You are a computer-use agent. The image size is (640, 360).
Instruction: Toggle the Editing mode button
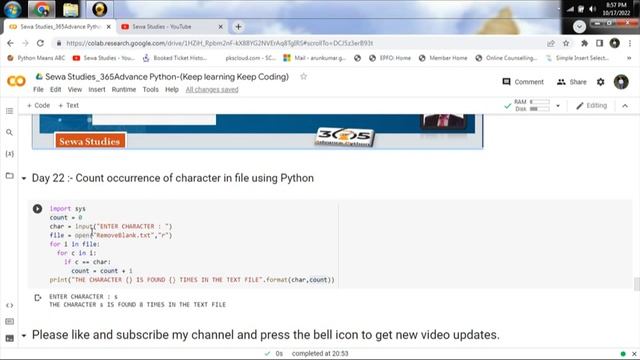[x=591, y=106]
